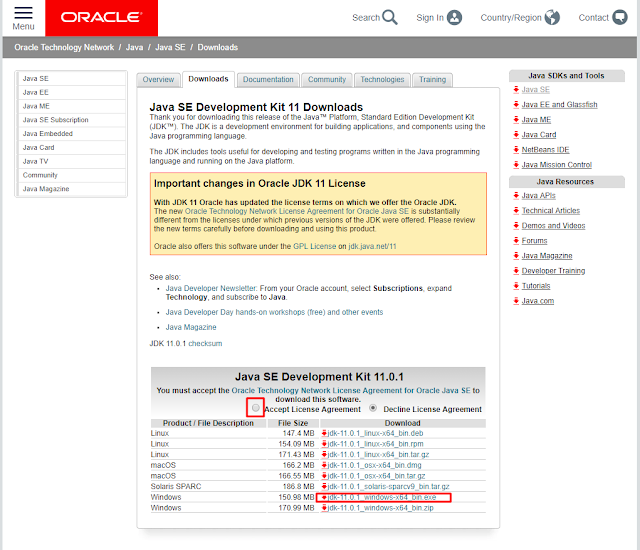Click Oracle Technology Network breadcrumb
640x550 pixels.
[64, 47]
